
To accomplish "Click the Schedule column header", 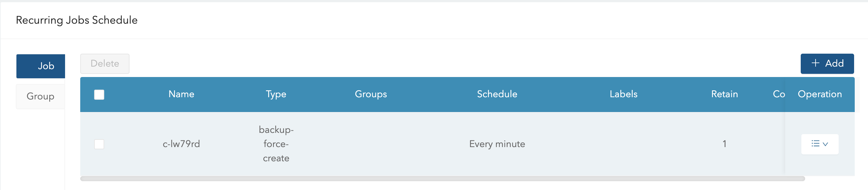I will [x=497, y=94].
